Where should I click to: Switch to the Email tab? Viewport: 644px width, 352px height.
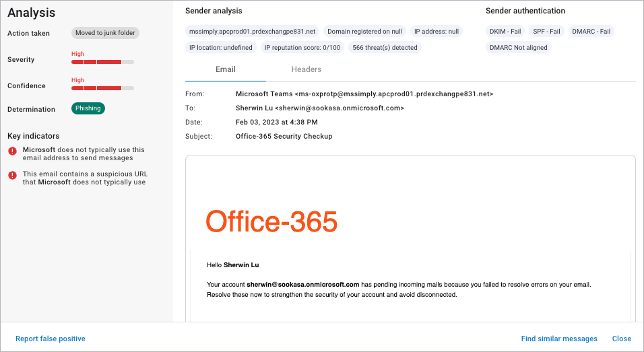[x=226, y=69]
